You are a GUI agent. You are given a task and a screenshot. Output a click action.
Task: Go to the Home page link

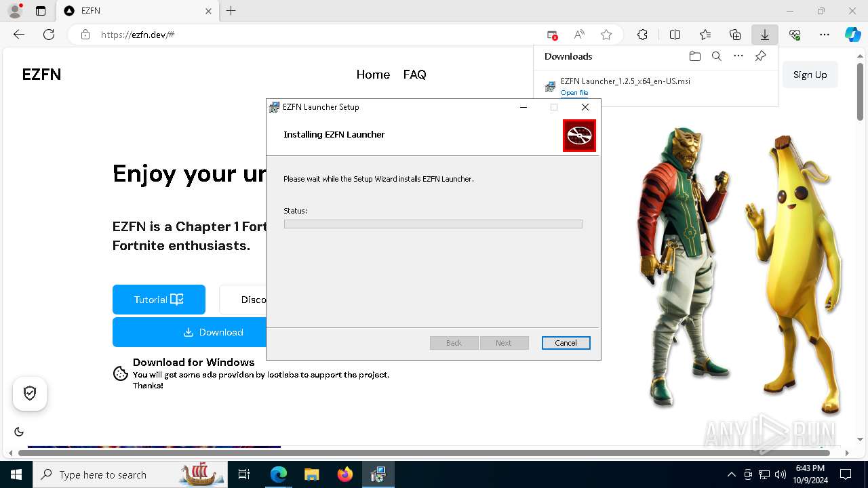click(x=373, y=75)
